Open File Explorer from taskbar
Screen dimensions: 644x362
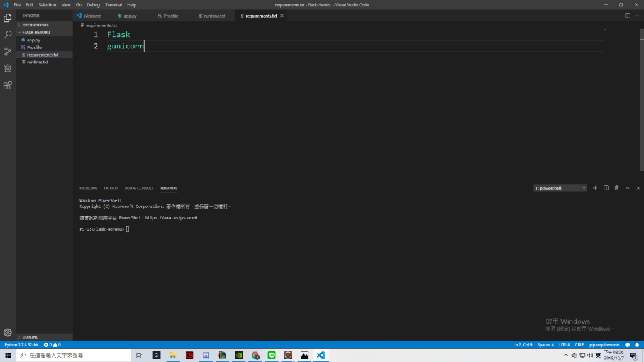(173, 355)
